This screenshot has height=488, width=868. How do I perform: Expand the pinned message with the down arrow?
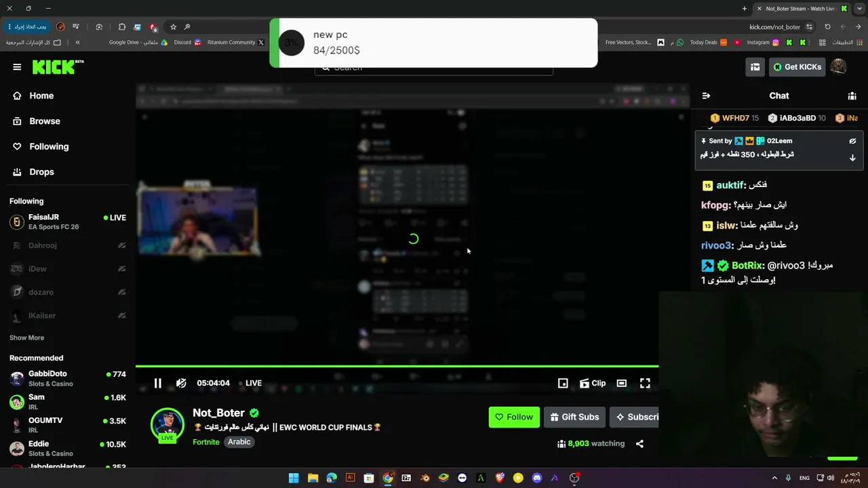point(852,158)
